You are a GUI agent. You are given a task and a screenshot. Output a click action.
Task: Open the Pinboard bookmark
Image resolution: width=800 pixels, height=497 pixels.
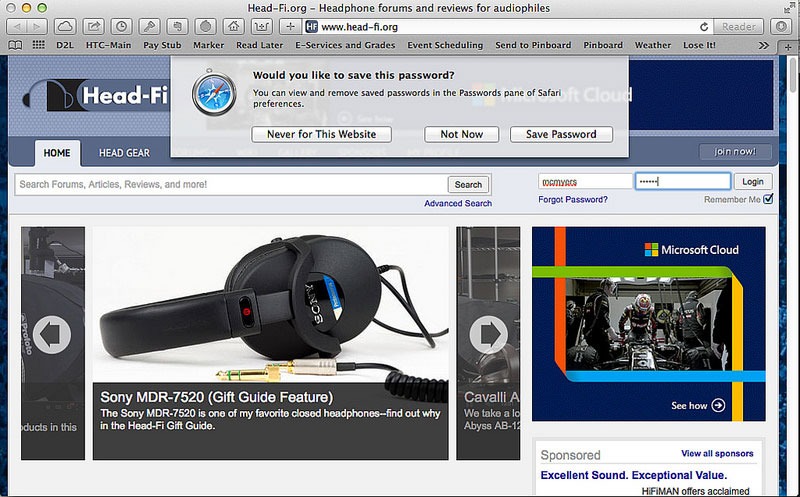click(603, 45)
